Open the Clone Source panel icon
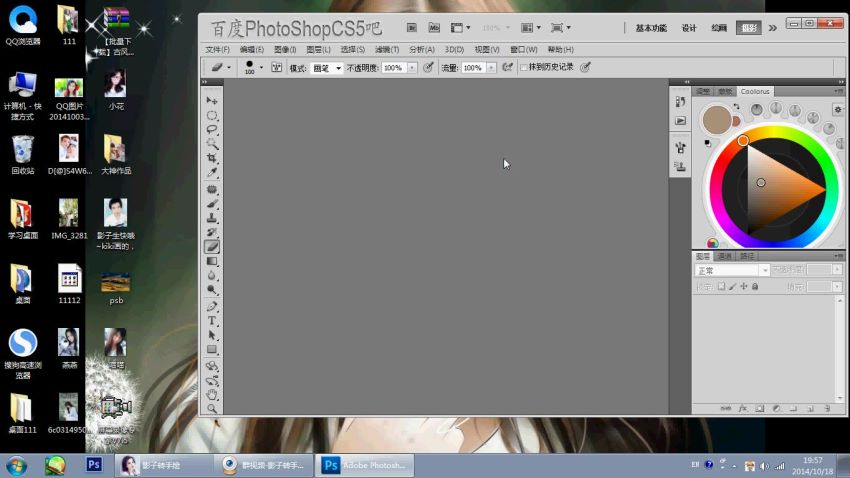Screen dimensions: 850x478 [x=680, y=166]
